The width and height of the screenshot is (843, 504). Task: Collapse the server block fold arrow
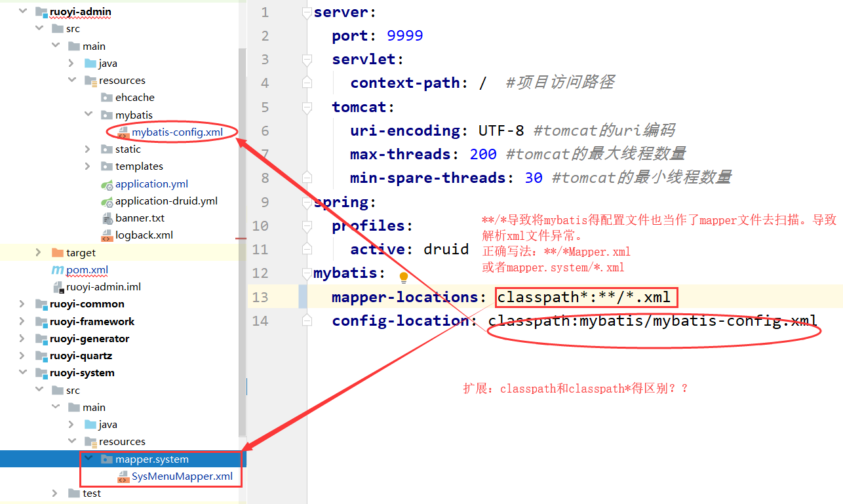coord(305,11)
